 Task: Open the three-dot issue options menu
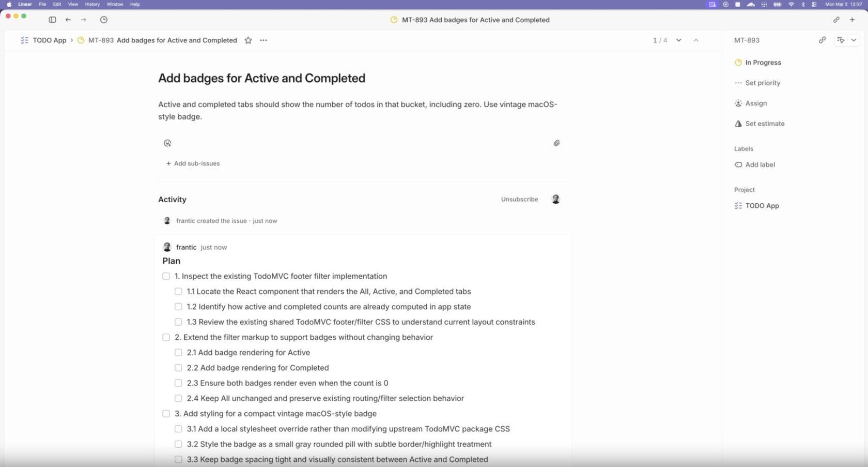coord(263,40)
